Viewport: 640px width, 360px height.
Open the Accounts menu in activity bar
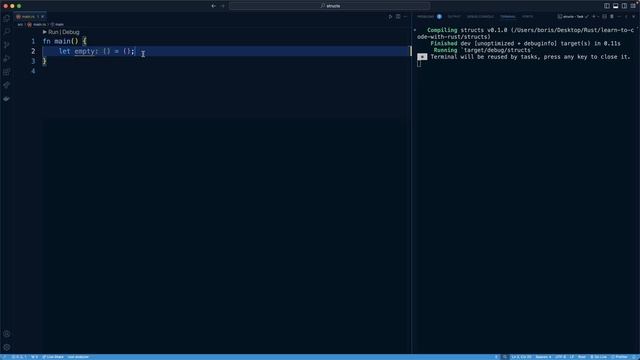(x=7, y=334)
